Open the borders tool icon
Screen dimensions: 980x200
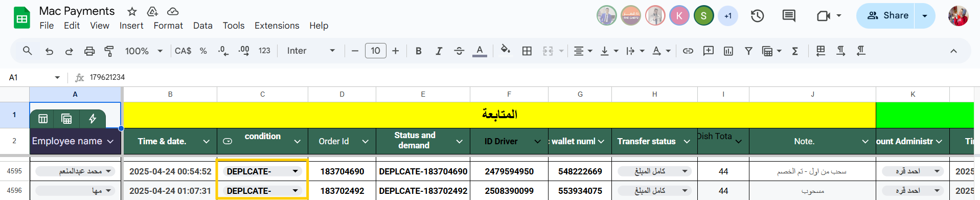click(x=527, y=51)
